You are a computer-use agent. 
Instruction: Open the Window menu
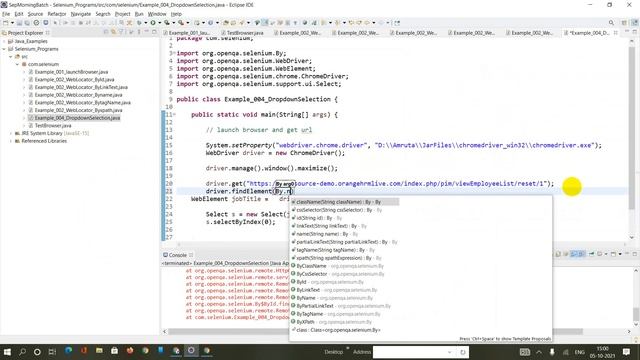157,14
